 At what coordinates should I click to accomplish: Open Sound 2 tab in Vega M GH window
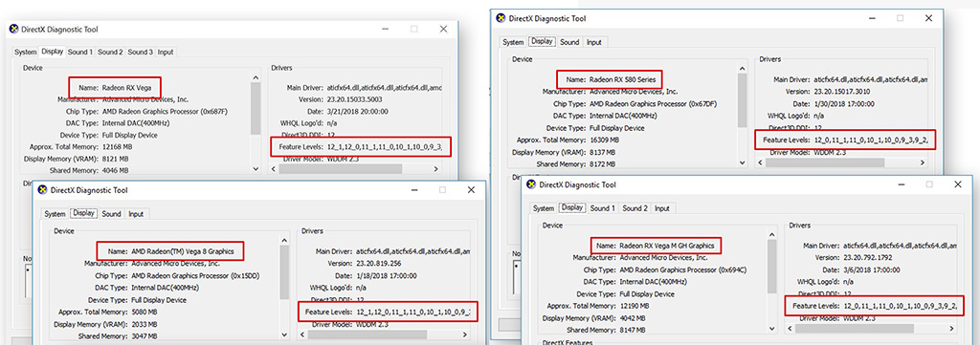pyautogui.click(x=635, y=208)
